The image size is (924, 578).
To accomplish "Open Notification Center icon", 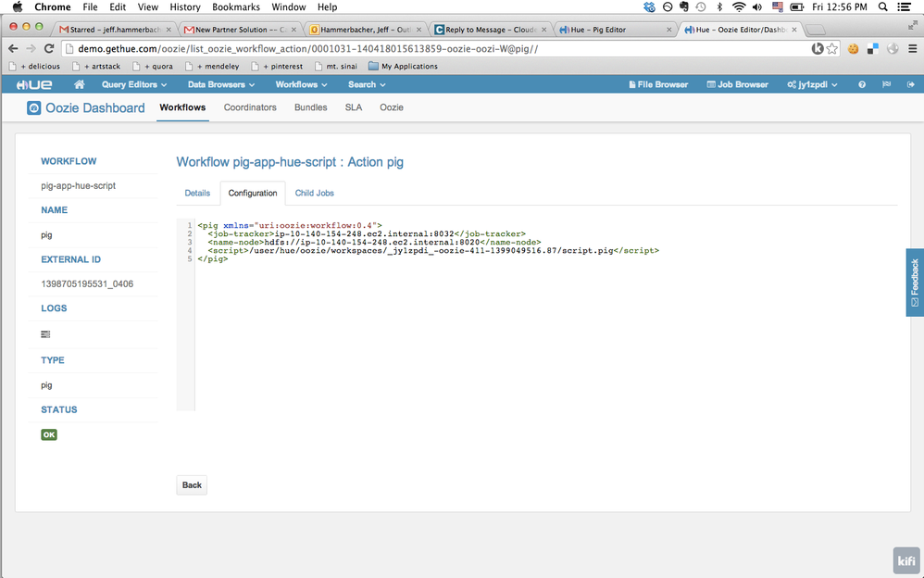I will point(904,7).
